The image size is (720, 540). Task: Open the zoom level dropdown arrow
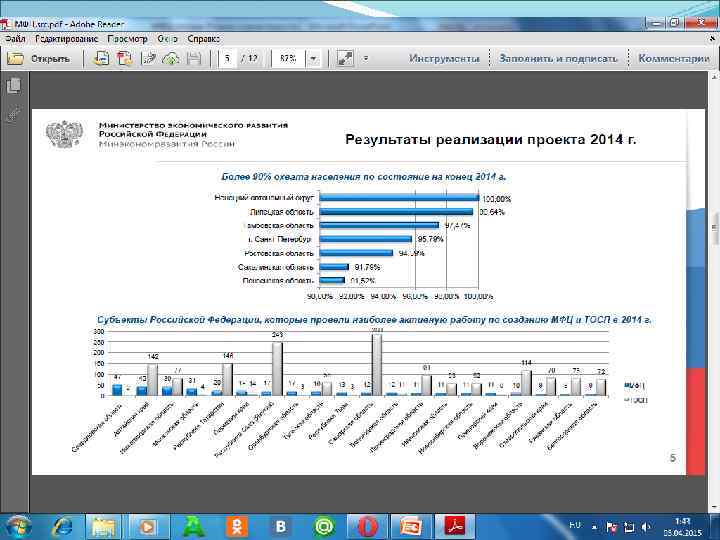pos(313,58)
